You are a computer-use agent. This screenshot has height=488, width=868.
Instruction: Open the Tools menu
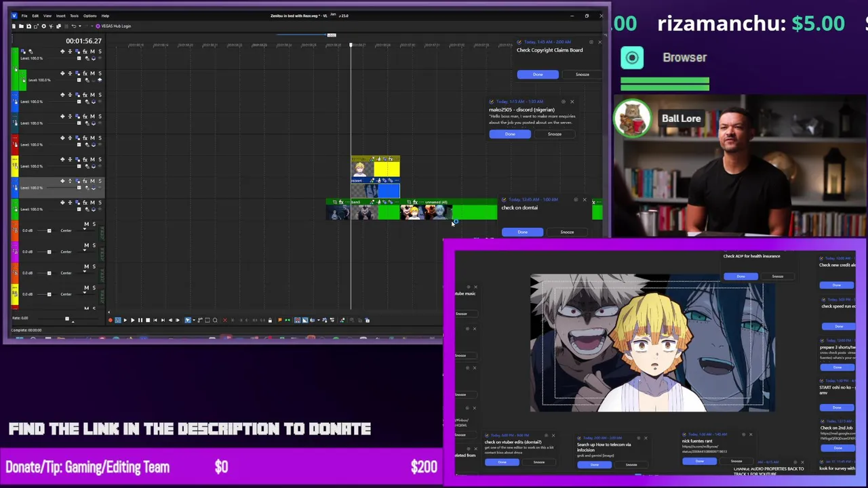(75, 16)
